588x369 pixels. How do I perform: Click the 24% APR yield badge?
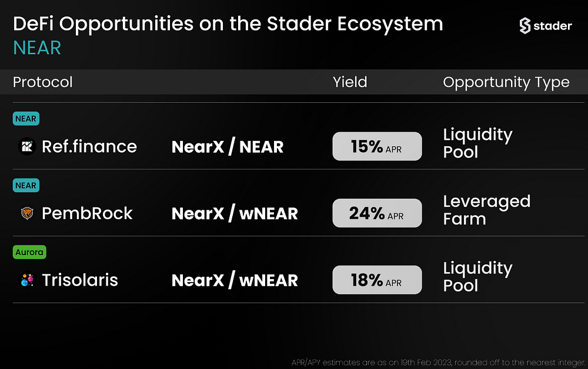(377, 213)
